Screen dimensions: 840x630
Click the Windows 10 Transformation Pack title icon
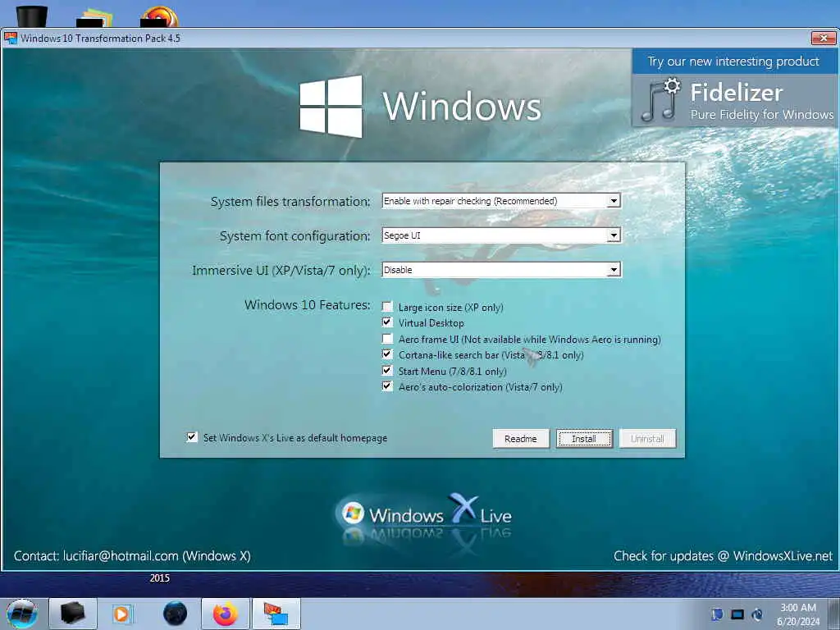(x=11, y=38)
